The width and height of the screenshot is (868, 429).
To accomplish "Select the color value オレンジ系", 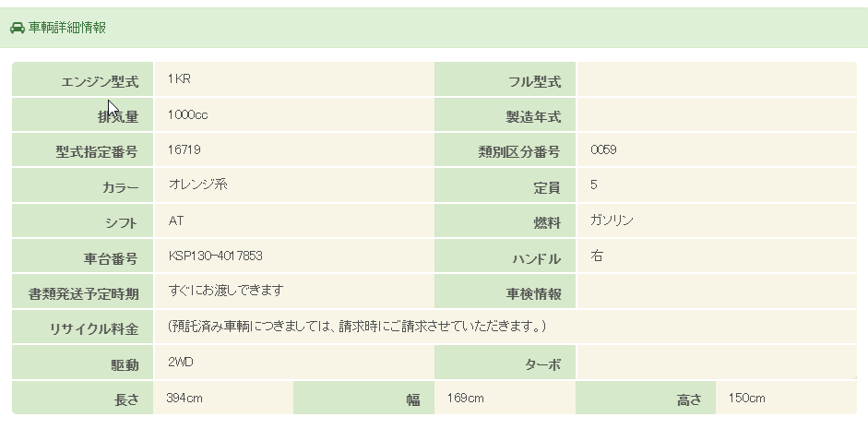I will pos(197,185).
